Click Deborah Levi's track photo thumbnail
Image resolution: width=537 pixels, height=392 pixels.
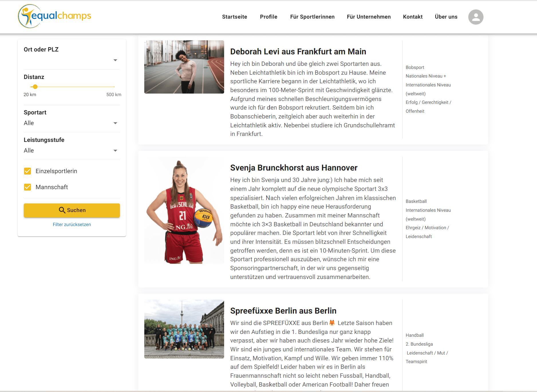(x=184, y=67)
